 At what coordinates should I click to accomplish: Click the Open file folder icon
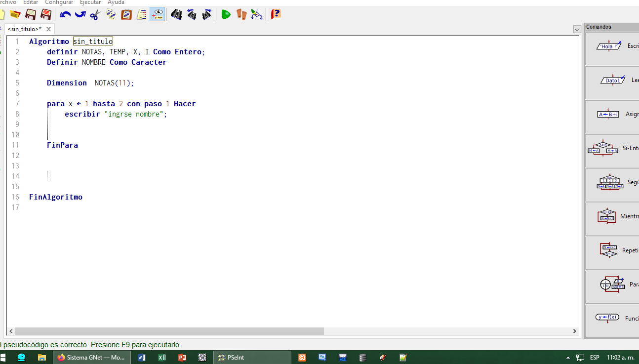click(x=15, y=14)
